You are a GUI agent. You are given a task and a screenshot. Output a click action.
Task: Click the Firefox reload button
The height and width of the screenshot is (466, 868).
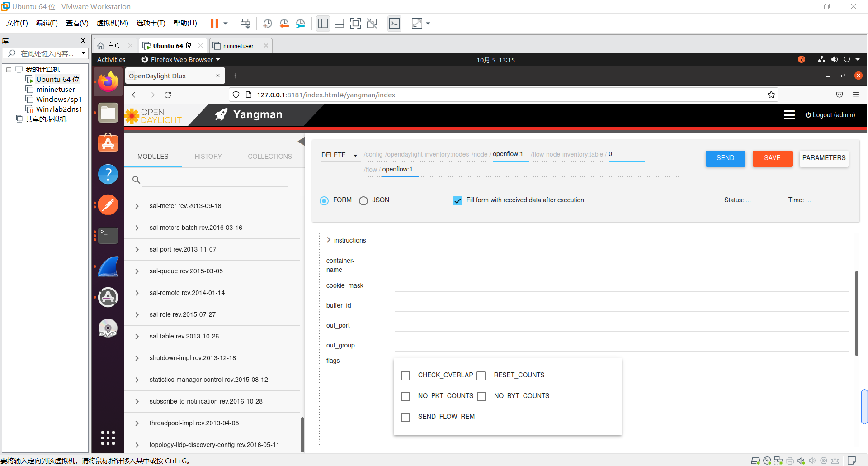[x=168, y=95]
